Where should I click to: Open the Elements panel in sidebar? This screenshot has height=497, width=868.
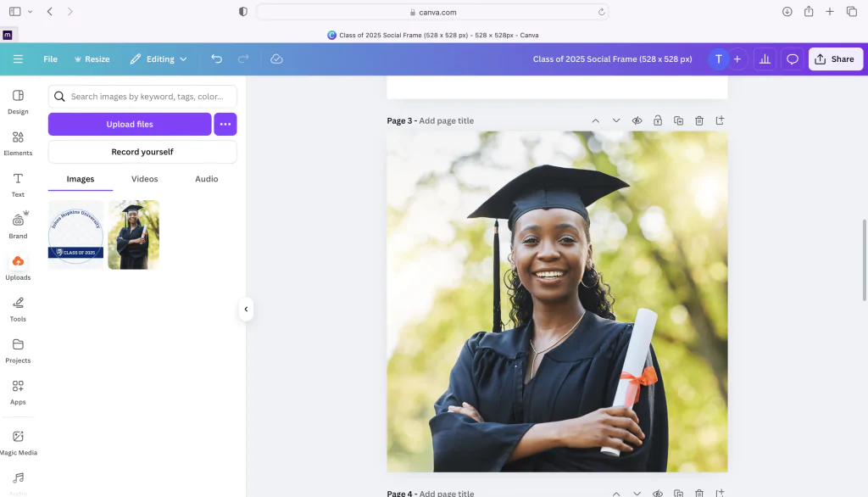click(x=18, y=143)
